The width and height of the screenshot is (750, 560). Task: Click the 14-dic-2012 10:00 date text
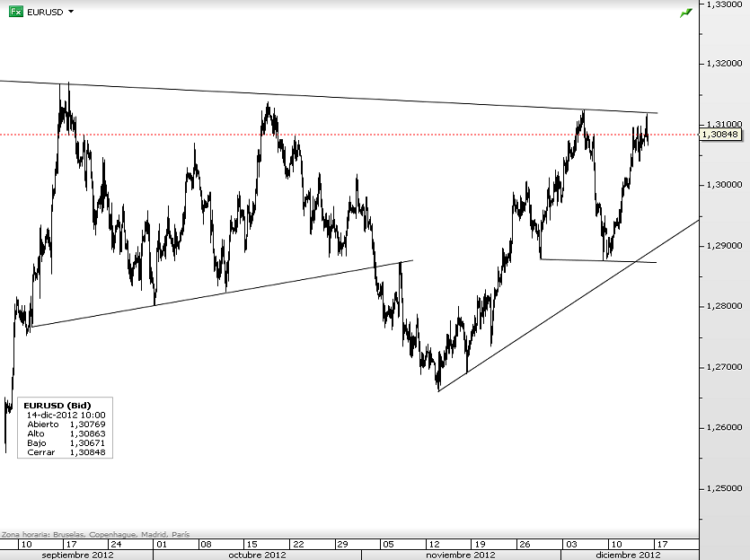coord(66,415)
